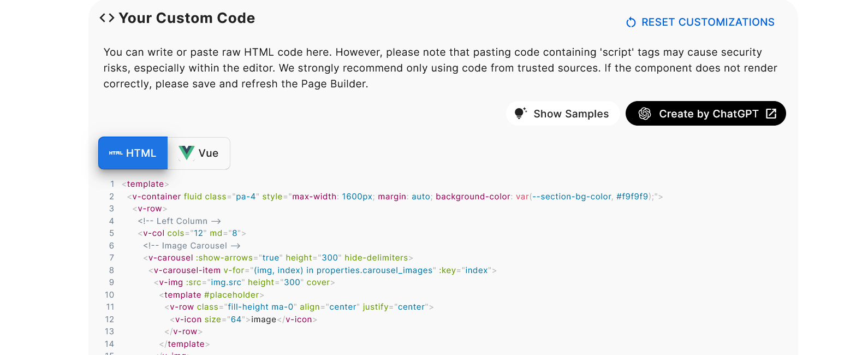Click the Your Custom Code heading

187,18
